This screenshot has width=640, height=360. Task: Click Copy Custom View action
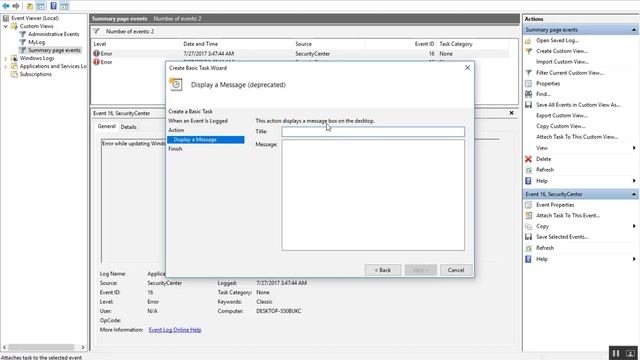coord(560,126)
